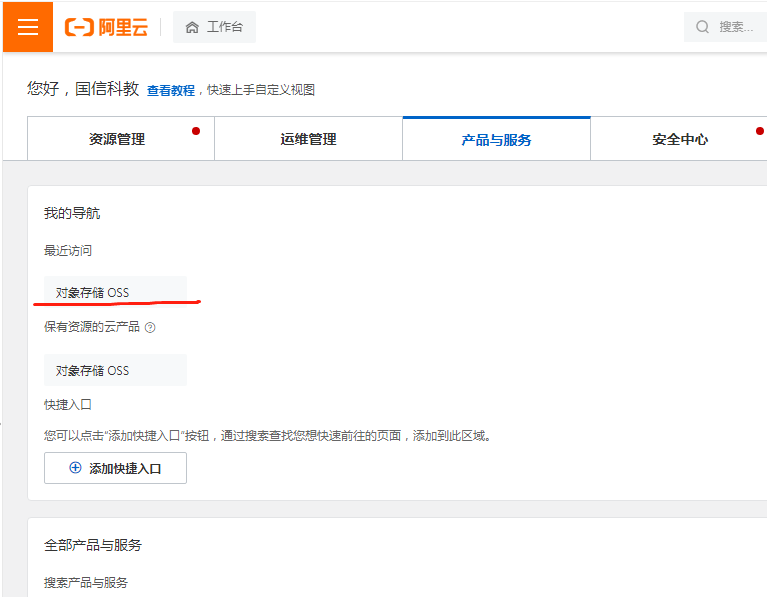Click the 全部产品与服务 heading
This screenshot has width=767, height=597.
93,545
